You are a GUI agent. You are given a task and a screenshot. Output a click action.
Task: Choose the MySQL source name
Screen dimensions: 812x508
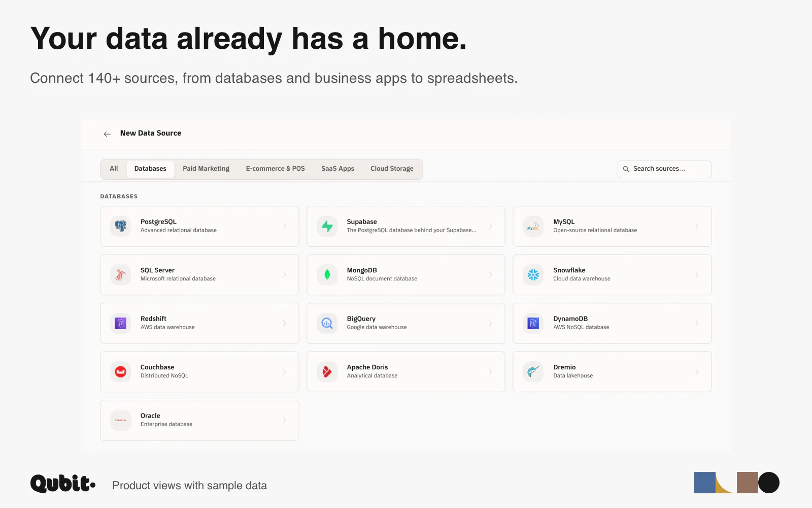(564, 221)
